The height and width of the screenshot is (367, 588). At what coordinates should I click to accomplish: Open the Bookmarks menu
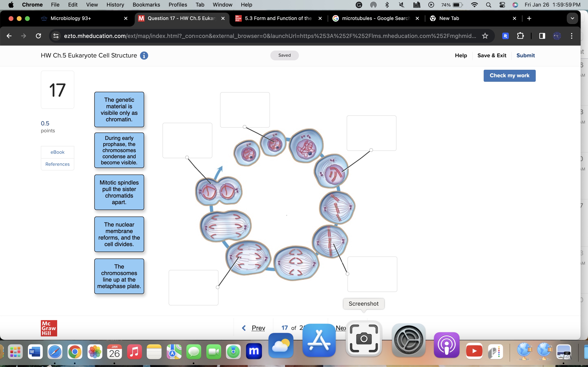146,5
